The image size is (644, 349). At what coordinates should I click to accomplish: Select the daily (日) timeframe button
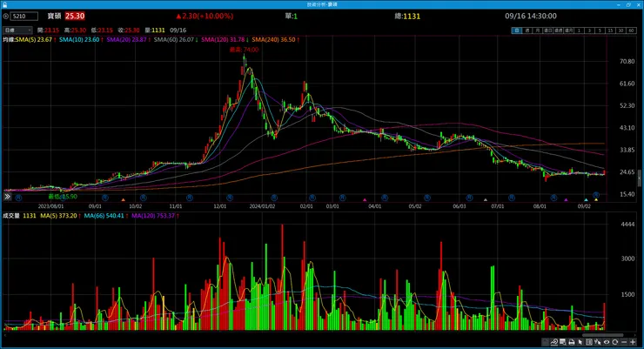tap(517, 30)
